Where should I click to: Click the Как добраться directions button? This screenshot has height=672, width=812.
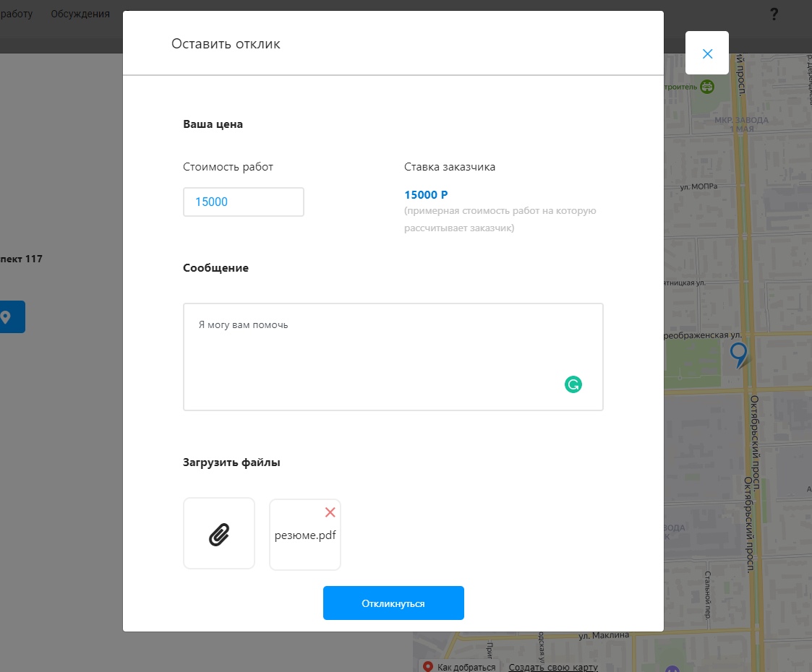pyautogui.click(x=460, y=667)
